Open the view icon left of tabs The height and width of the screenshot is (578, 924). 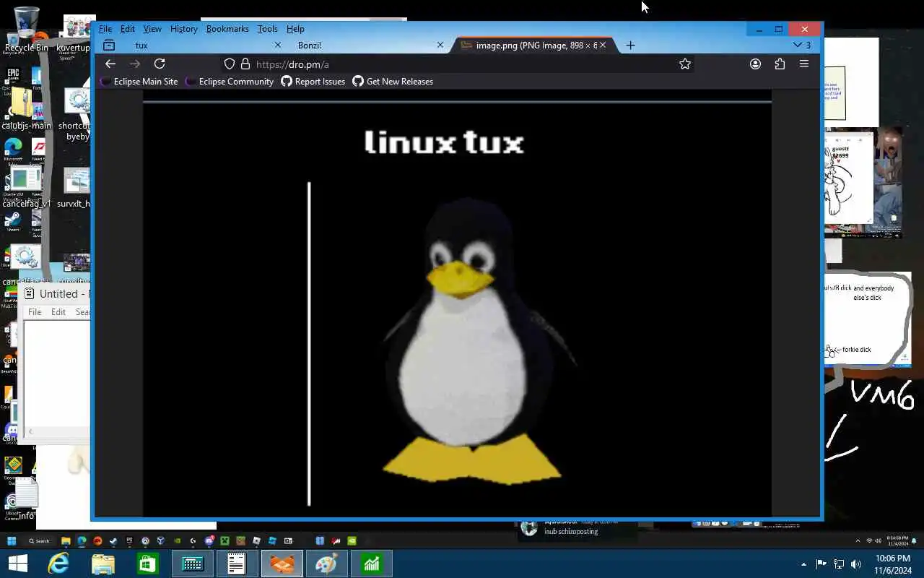[109, 45]
